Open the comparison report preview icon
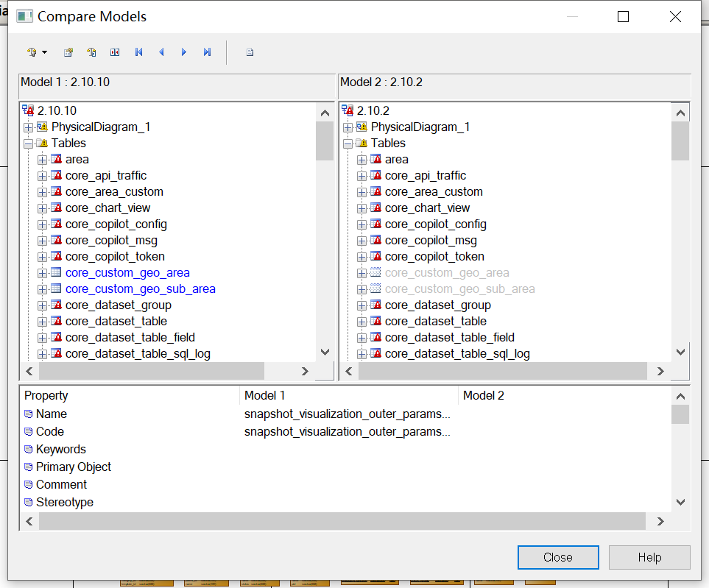Viewport: 709px width, 588px height. (249, 52)
